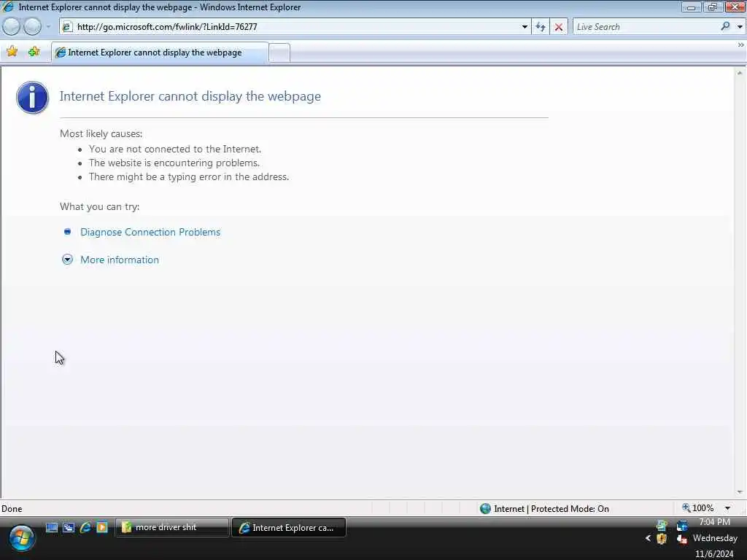Click the IE logo in title bar
This screenshot has height=560, width=747.
pyautogui.click(x=8, y=7)
